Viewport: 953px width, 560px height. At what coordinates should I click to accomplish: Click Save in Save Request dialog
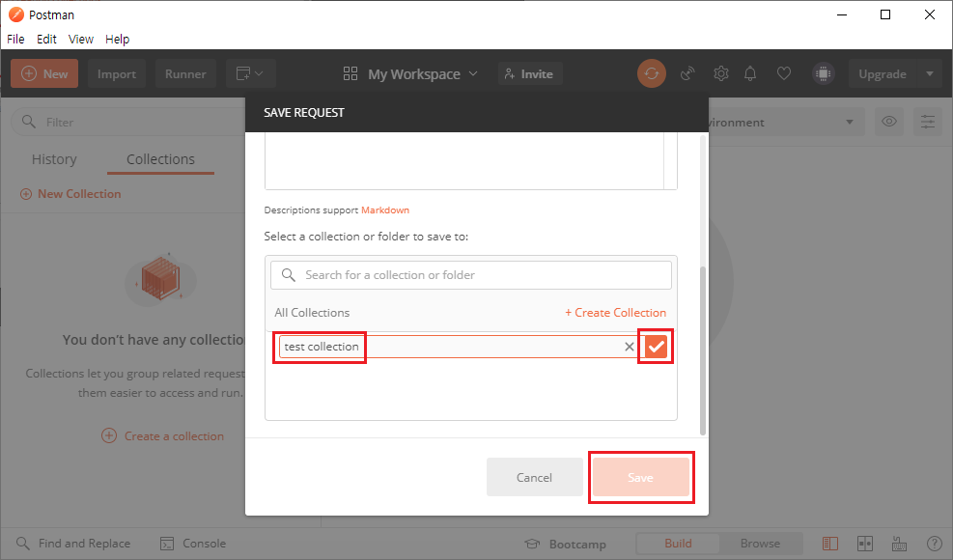coord(640,477)
